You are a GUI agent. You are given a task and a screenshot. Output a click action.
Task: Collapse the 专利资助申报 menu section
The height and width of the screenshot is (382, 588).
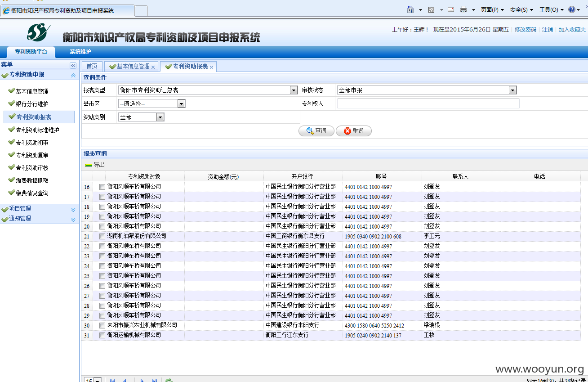click(x=73, y=75)
